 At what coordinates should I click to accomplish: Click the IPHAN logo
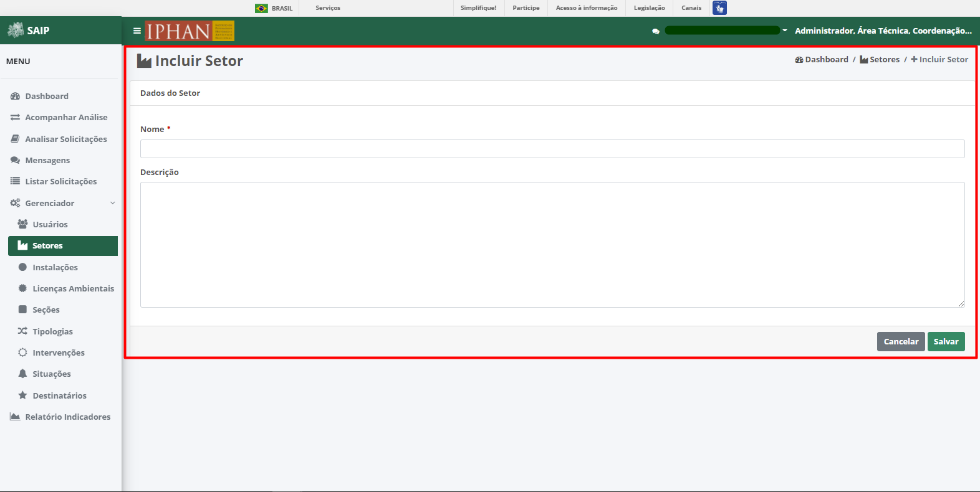coord(190,31)
